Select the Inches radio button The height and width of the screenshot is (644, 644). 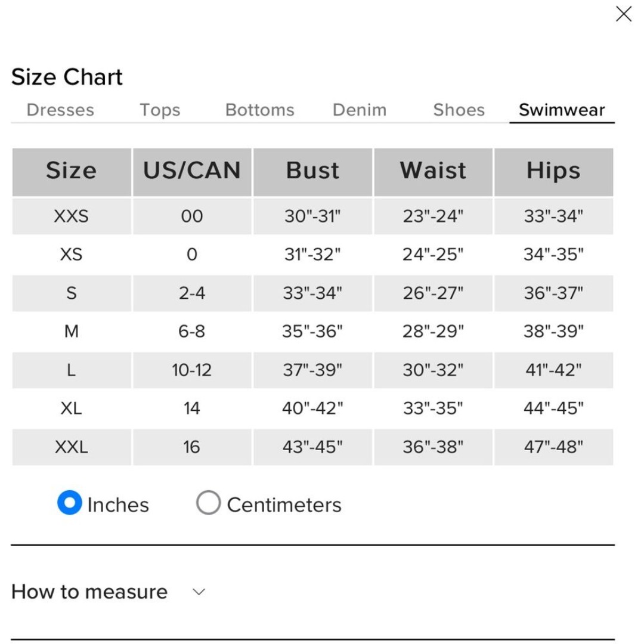(69, 502)
